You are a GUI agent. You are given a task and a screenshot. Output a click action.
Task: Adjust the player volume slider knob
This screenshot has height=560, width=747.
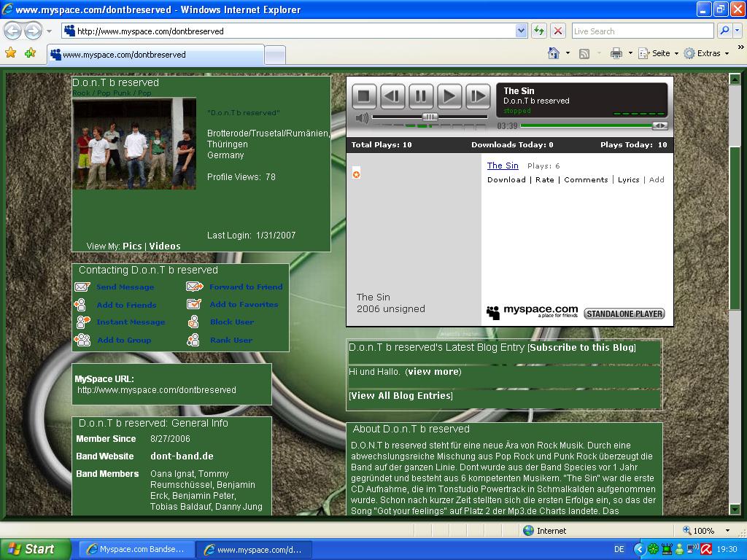[x=429, y=117]
